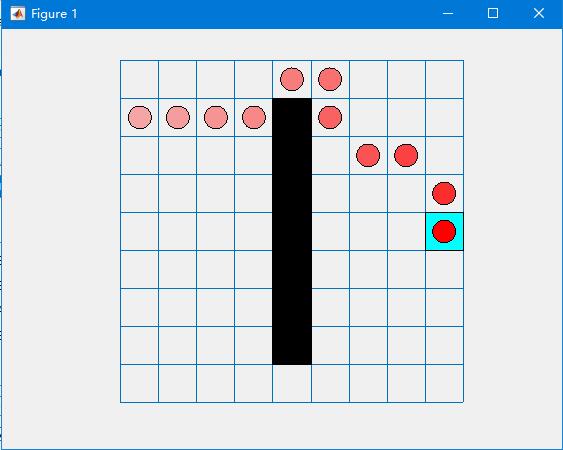Click the cyan highlighted goal cell

pyautogui.click(x=445, y=232)
